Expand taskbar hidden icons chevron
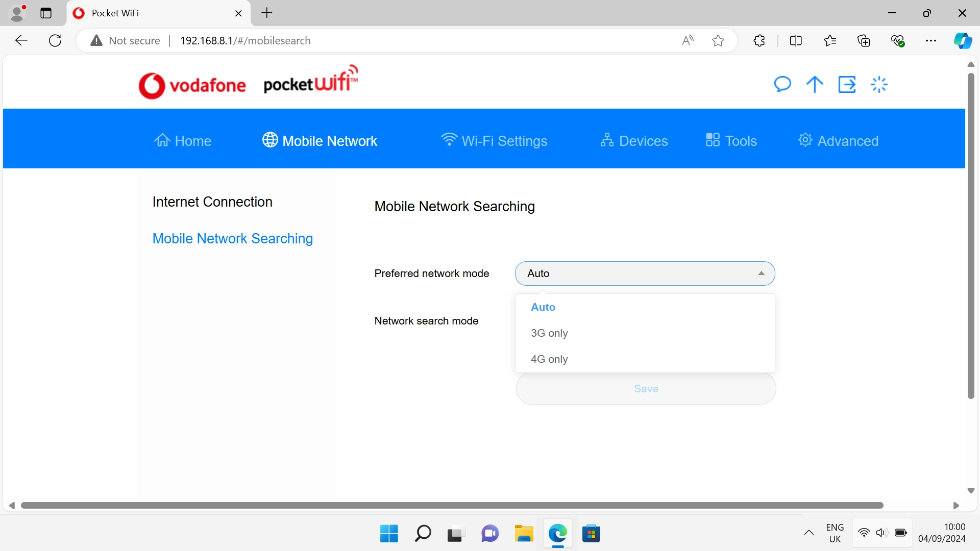Image resolution: width=980 pixels, height=551 pixels. point(809,533)
